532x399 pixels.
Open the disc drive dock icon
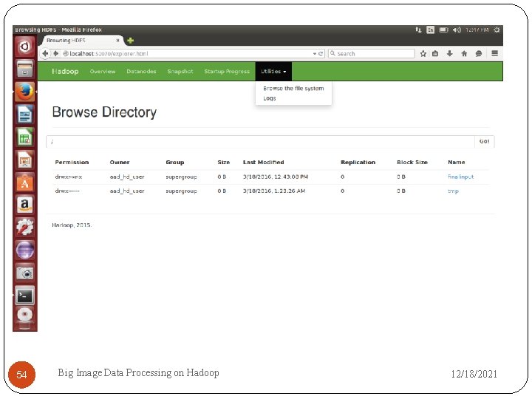(x=25, y=316)
